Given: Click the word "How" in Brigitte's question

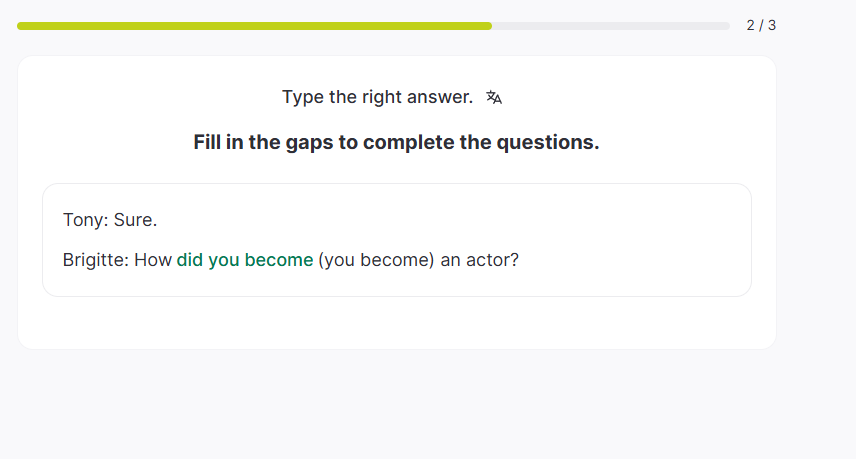Looking at the screenshot, I should 153,260.
